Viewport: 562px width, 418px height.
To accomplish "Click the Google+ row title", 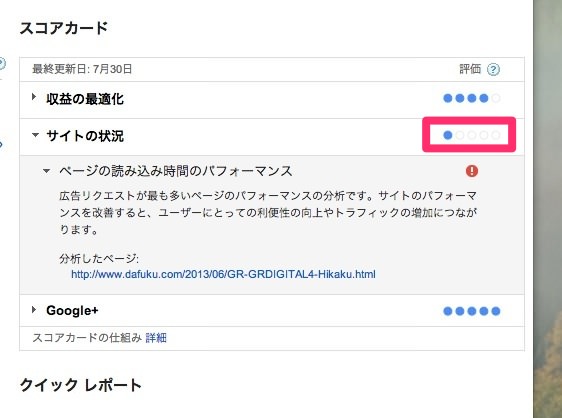I will coord(72,310).
